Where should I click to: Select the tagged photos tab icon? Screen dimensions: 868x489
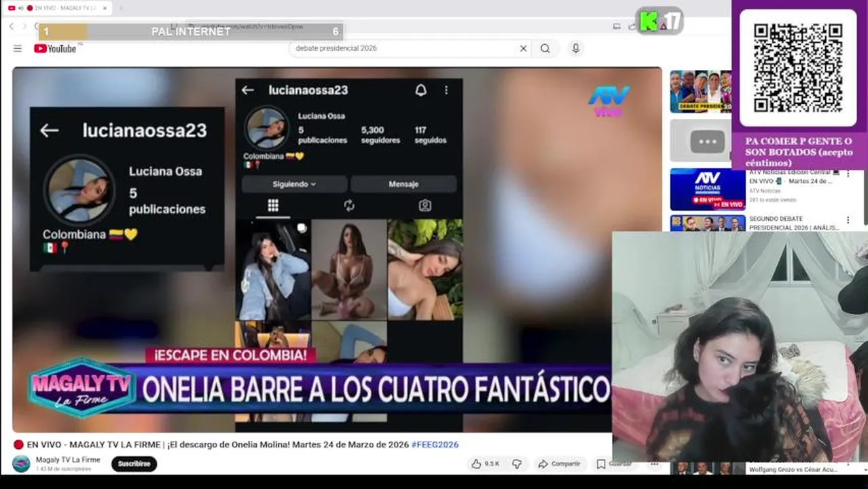coord(425,206)
